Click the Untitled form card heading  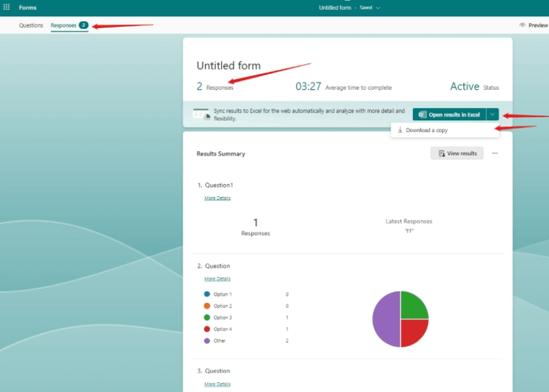(x=228, y=65)
